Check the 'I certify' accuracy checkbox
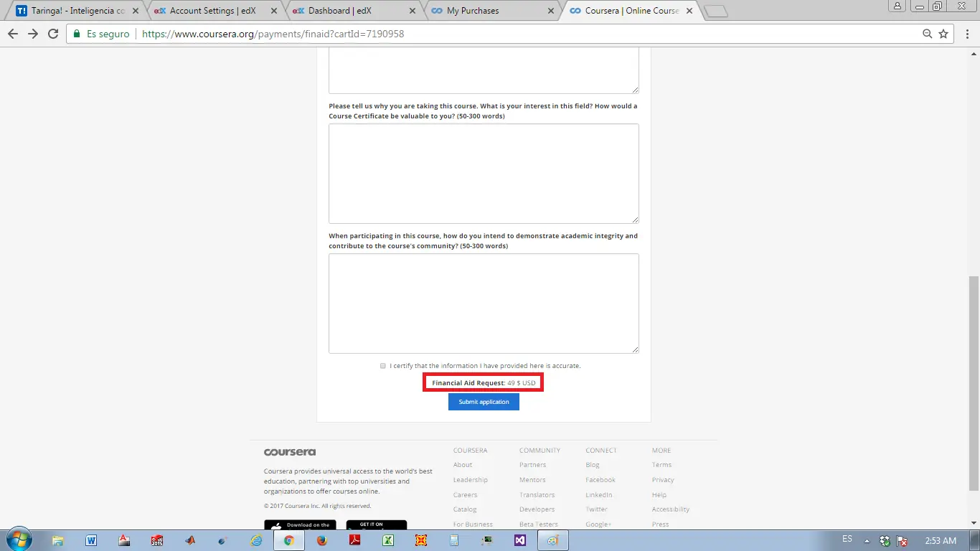Screen dimensions: 980x551 pos(383,366)
